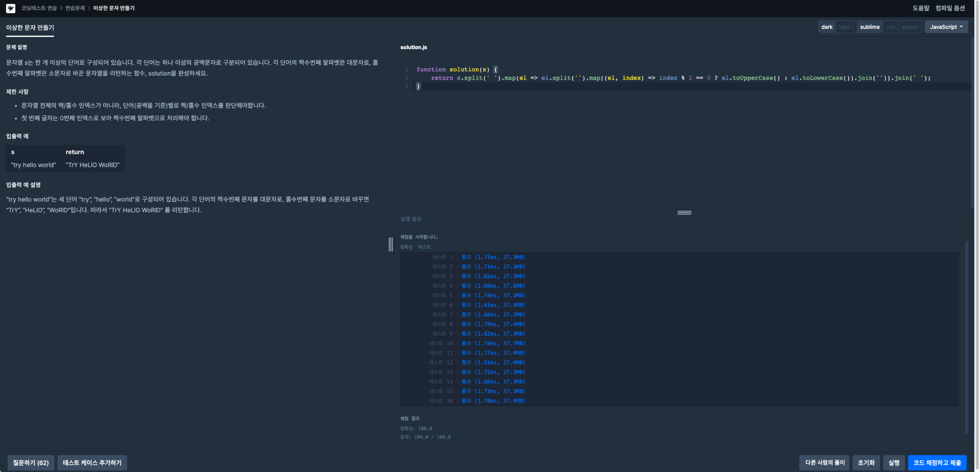Open 코딩테스트 연습 breadcrumb link
Screen dimensions: 980x472
[x=39, y=8]
